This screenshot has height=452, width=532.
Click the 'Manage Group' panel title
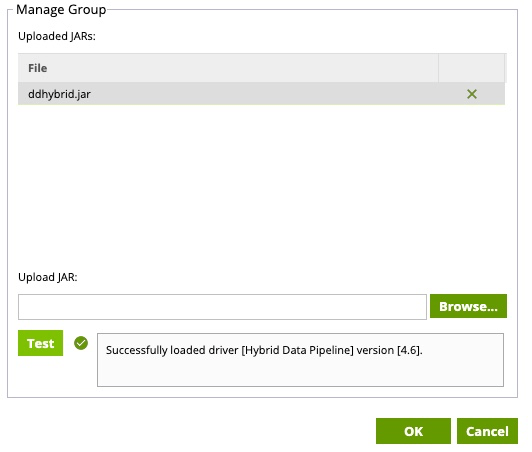61,10
